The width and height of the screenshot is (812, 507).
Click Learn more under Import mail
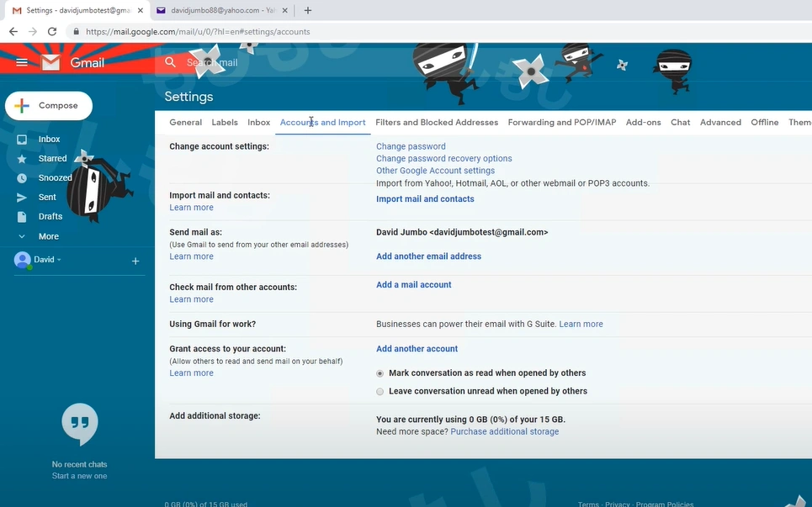(191, 208)
